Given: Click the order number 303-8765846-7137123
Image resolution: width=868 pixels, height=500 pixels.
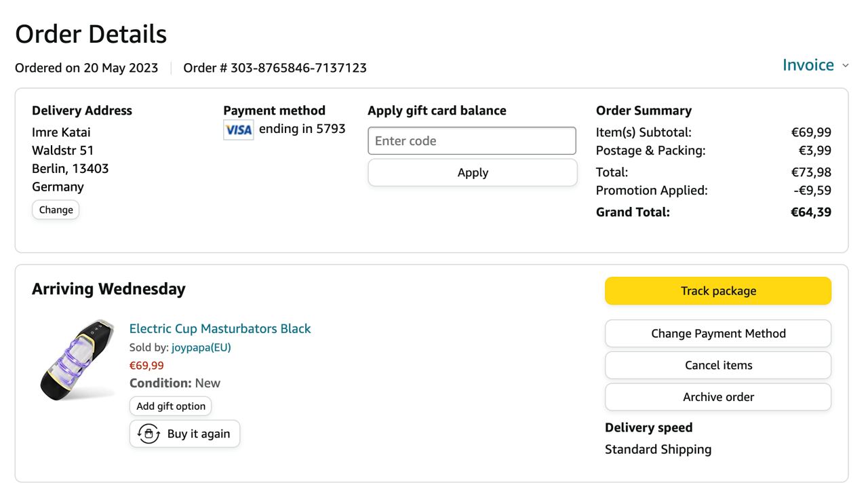Looking at the screenshot, I should [x=298, y=68].
